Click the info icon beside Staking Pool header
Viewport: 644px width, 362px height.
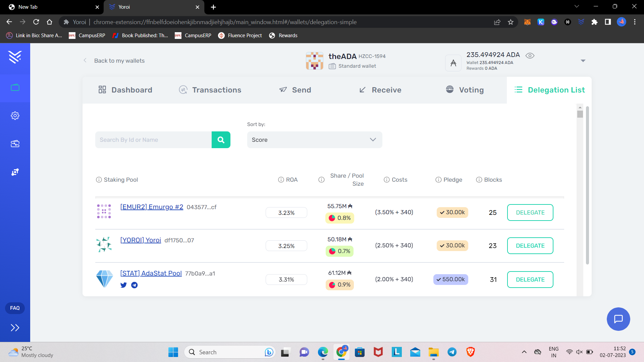pyautogui.click(x=99, y=180)
